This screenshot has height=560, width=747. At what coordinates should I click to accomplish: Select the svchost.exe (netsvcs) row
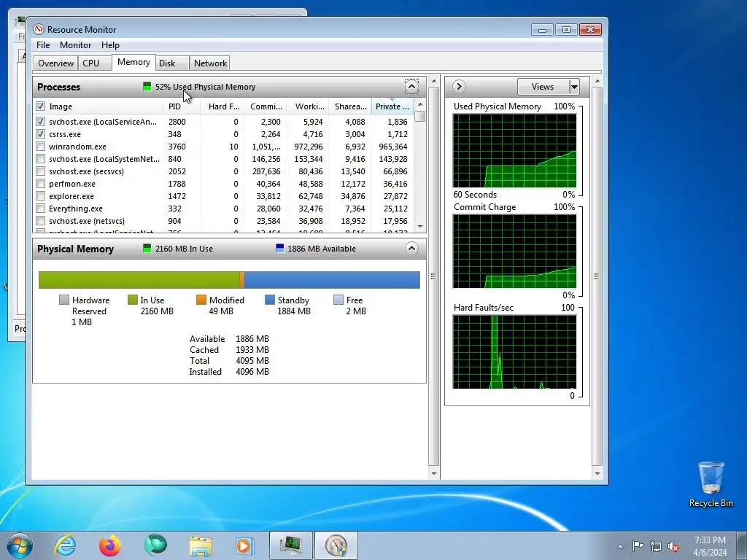(x=223, y=221)
